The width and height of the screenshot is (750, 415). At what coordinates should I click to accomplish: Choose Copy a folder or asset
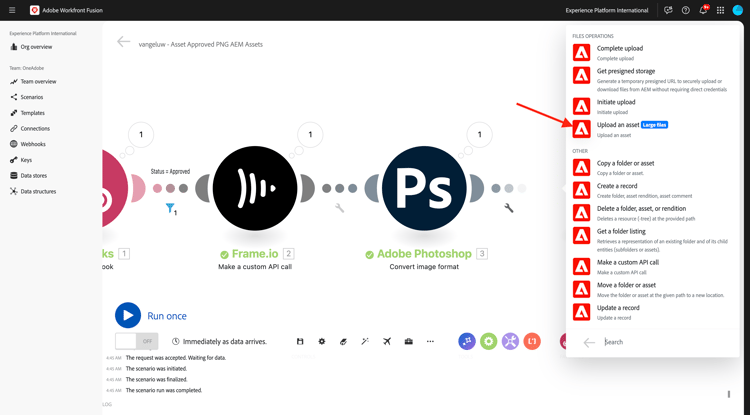(652, 167)
